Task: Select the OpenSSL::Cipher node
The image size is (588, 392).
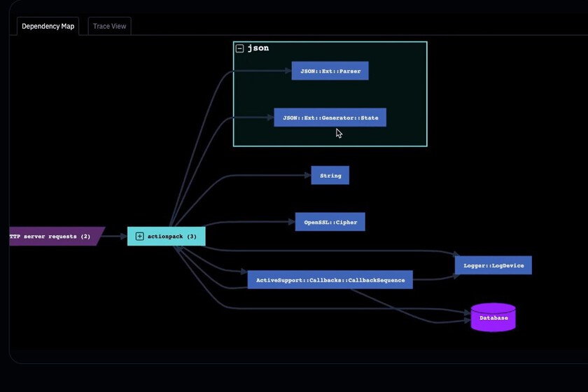Action: pyautogui.click(x=330, y=223)
